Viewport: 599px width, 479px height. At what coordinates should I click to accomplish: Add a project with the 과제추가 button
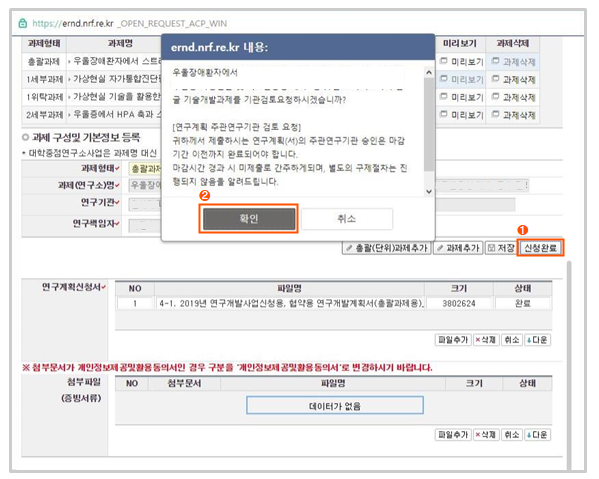coord(458,248)
